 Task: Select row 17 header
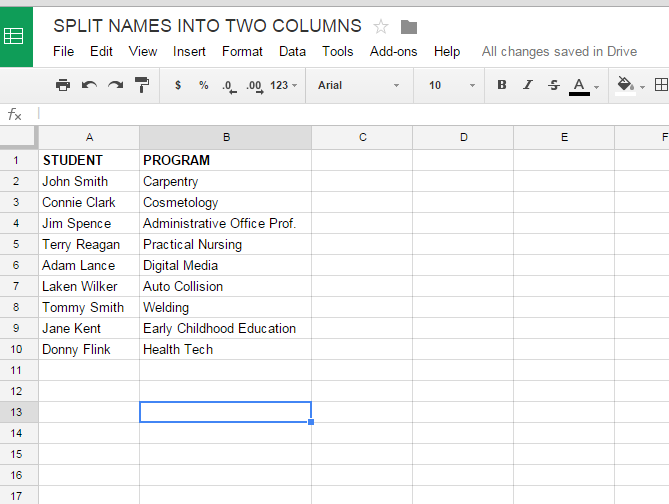[x=19, y=496]
